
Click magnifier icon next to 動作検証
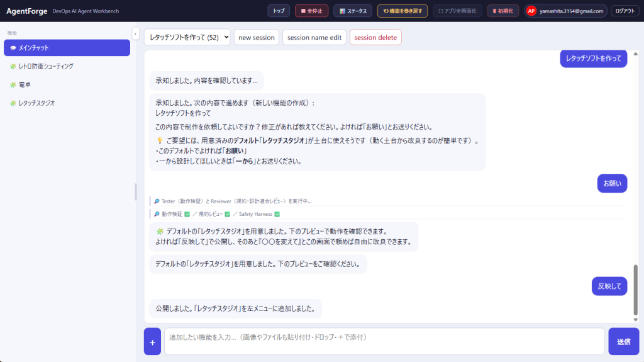click(x=157, y=214)
